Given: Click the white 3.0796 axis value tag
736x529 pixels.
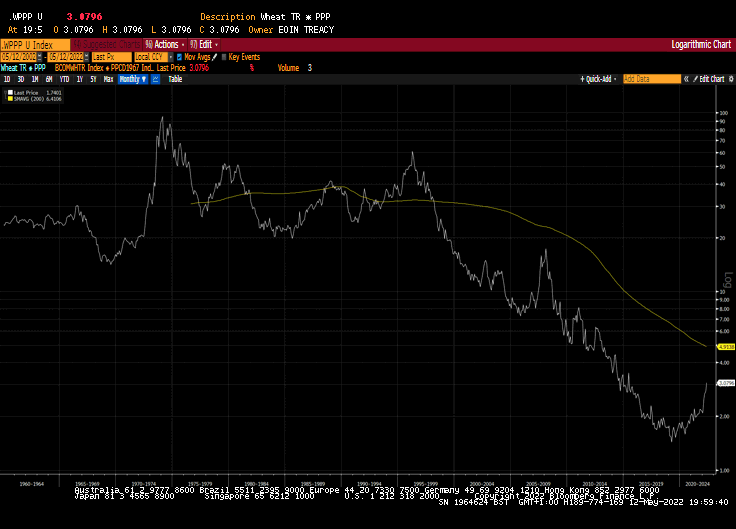Looking at the screenshot, I should pyautogui.click(x=726, y=383).
